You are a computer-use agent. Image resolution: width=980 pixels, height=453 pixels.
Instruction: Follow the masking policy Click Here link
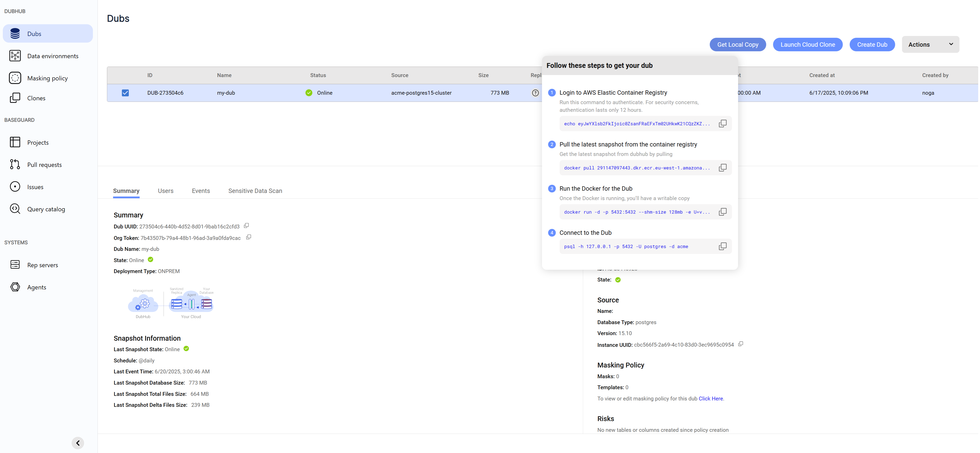coord(710,399)
